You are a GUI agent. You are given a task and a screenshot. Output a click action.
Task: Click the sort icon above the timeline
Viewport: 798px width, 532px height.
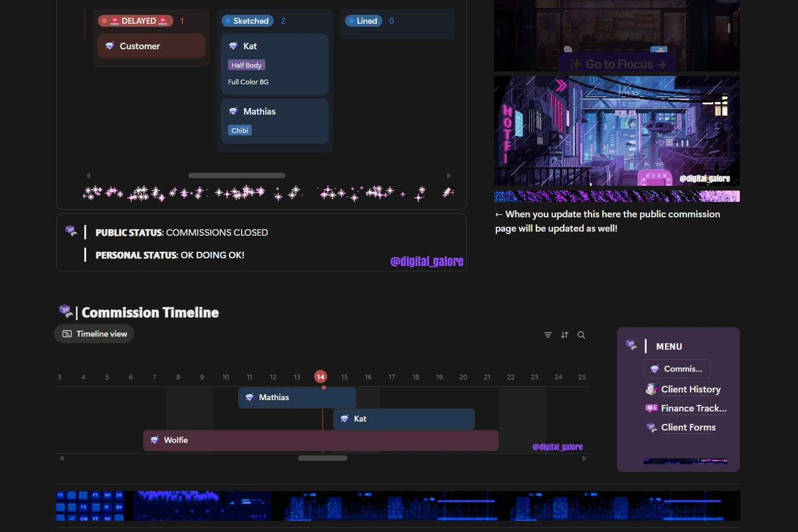tap(564, 335)
